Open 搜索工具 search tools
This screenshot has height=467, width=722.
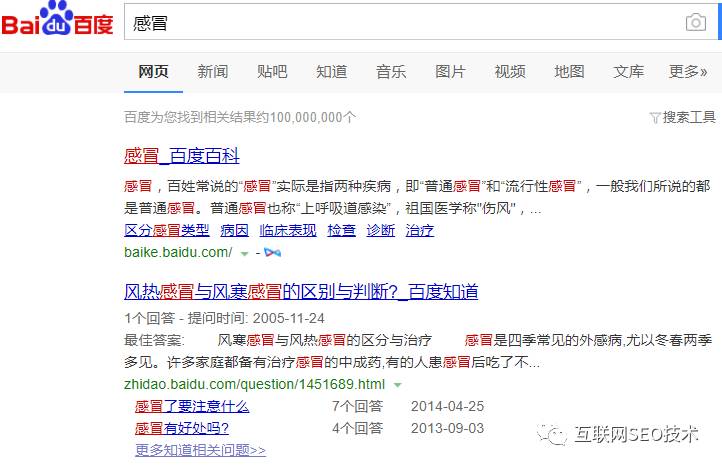click(689, 118)
